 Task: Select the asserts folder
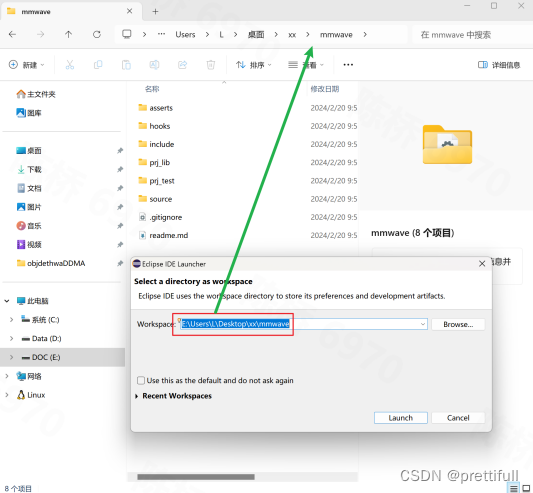click(156, 108)
